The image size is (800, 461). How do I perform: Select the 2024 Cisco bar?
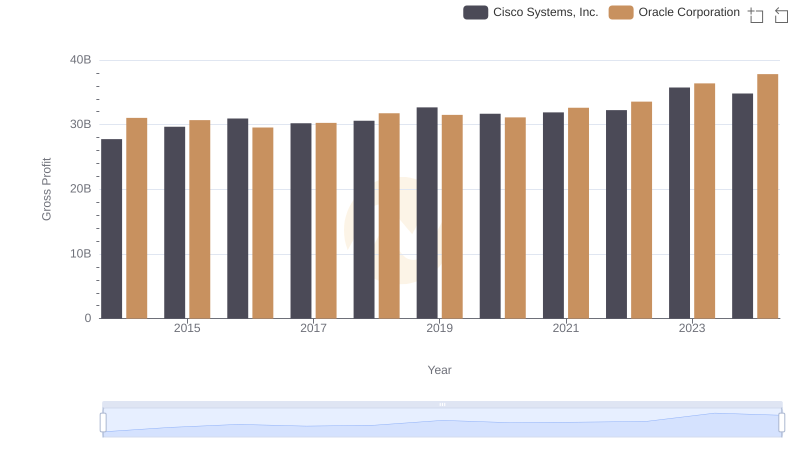click(742, 206)
